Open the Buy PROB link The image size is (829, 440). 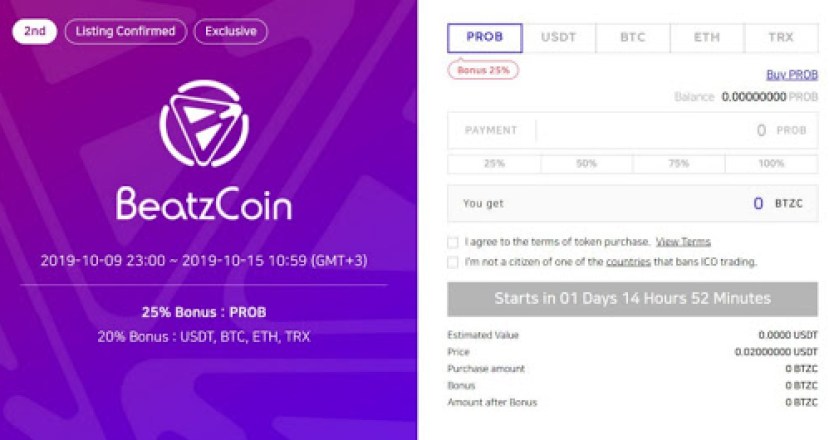pos(792,74)
